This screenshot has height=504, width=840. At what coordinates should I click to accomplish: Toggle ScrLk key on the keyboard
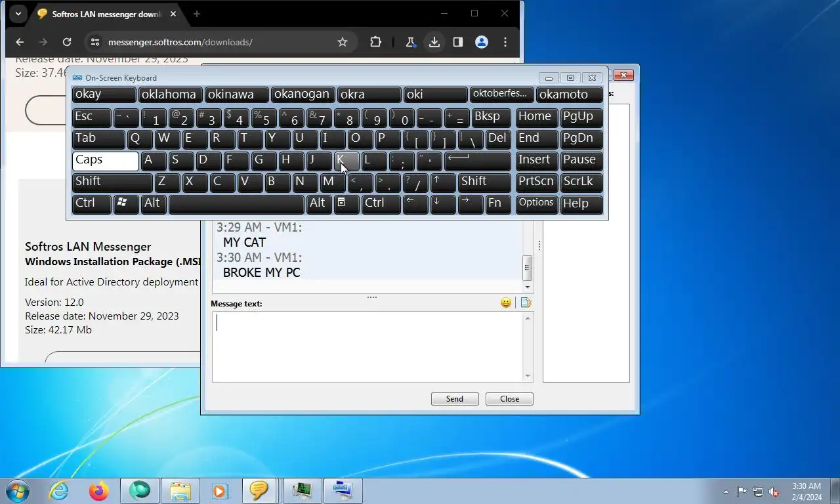point(581,182)
